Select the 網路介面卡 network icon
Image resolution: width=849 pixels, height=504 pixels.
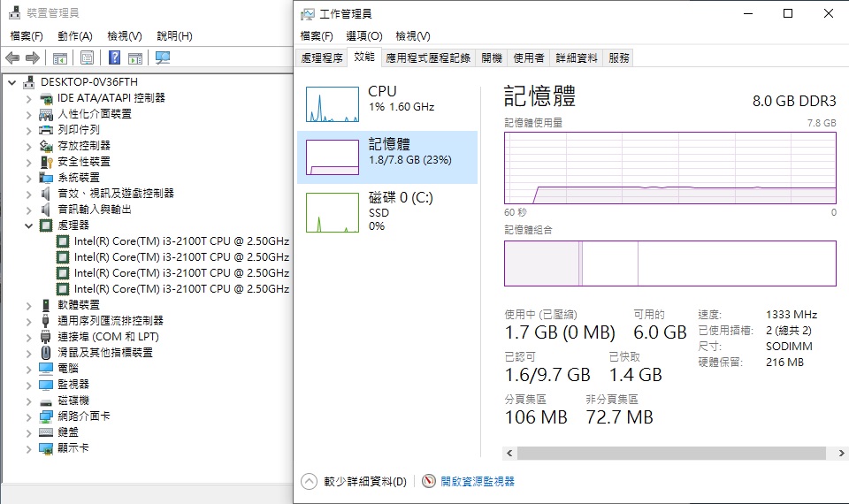pos(46,416)
